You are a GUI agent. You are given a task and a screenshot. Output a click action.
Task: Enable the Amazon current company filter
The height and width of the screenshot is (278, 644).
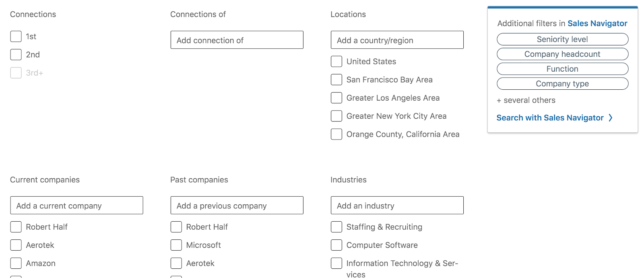(x=16, y=263)
